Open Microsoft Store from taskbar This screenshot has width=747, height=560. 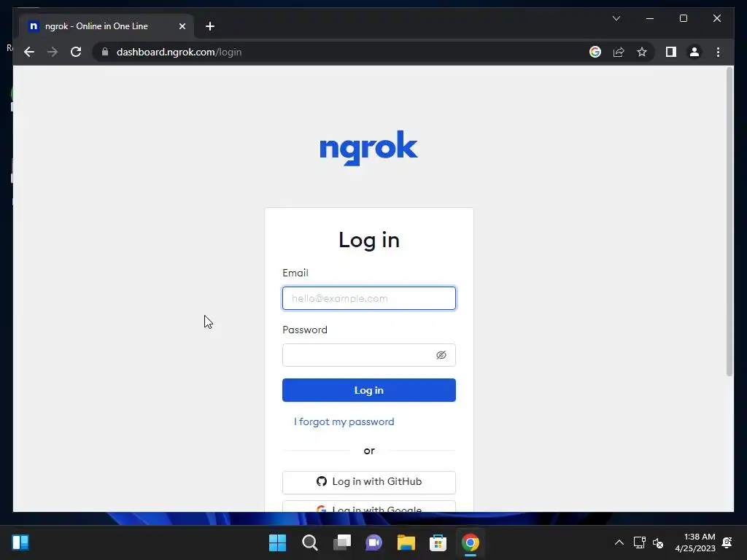[438, 542]
